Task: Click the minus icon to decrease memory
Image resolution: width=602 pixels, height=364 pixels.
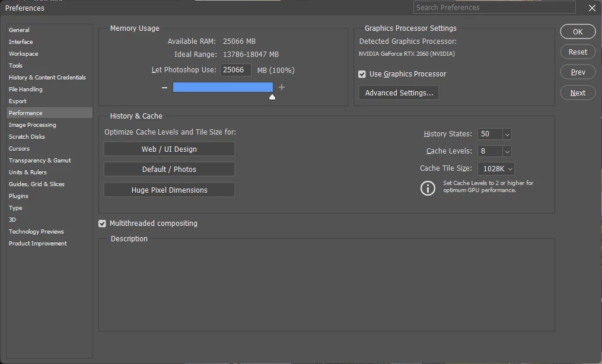Action: (x=164, y=88)
